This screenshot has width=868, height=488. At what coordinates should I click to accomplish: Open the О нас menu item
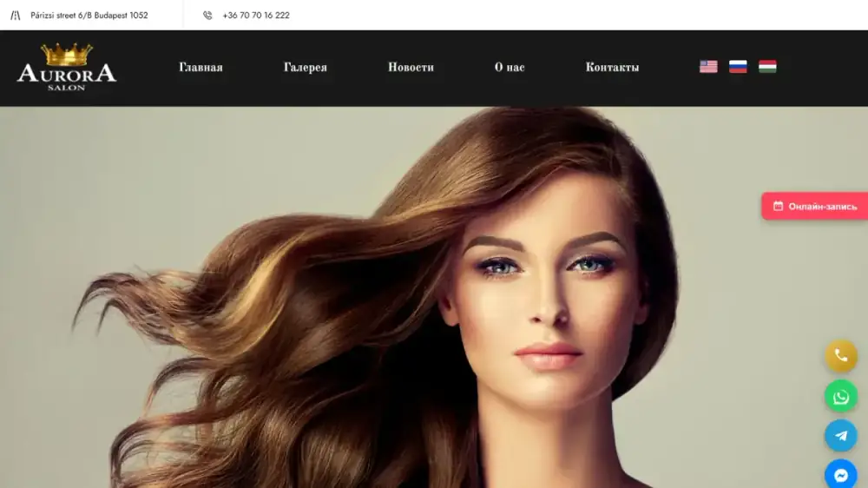point(510,67)
